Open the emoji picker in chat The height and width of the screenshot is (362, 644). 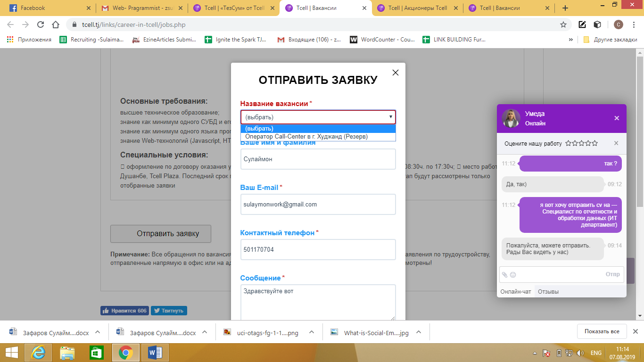[513, 275]
